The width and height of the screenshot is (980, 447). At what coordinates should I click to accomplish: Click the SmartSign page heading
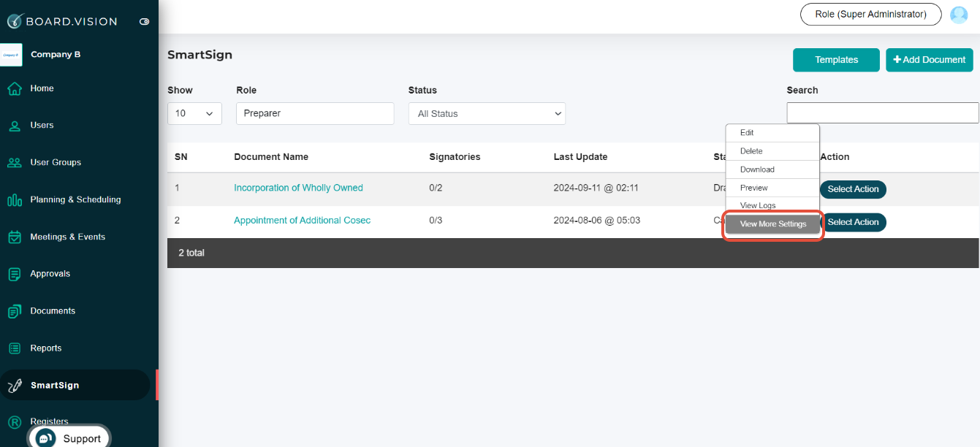click(x=200, y=54)
